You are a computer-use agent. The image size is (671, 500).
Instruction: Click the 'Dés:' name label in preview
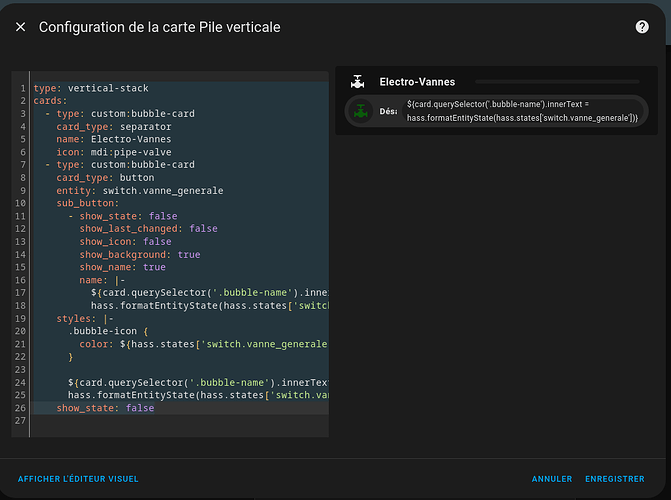click(388, 111)
